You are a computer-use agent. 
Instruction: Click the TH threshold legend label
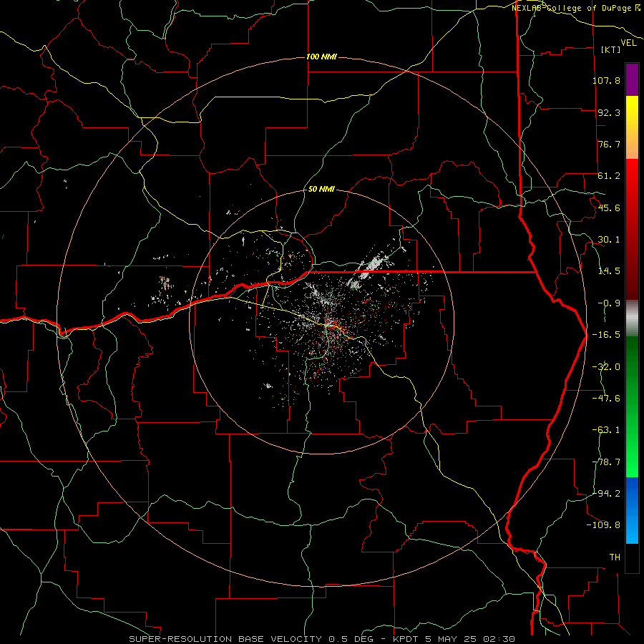(615, 557)
